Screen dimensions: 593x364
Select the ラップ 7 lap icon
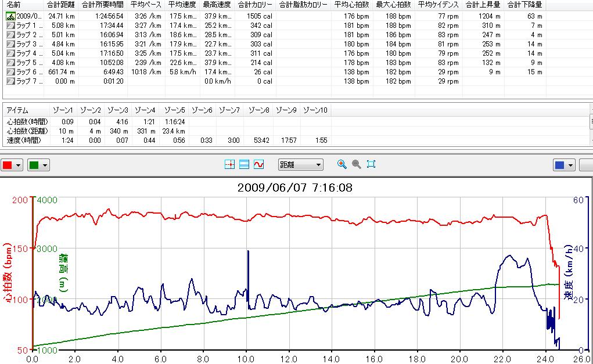click(x=10, y=81)
